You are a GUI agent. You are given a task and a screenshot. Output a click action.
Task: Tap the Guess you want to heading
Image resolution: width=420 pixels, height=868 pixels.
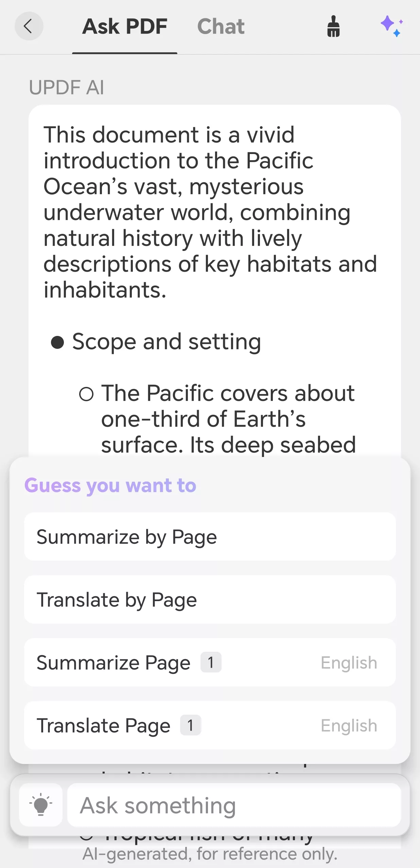tap(109, 485)
